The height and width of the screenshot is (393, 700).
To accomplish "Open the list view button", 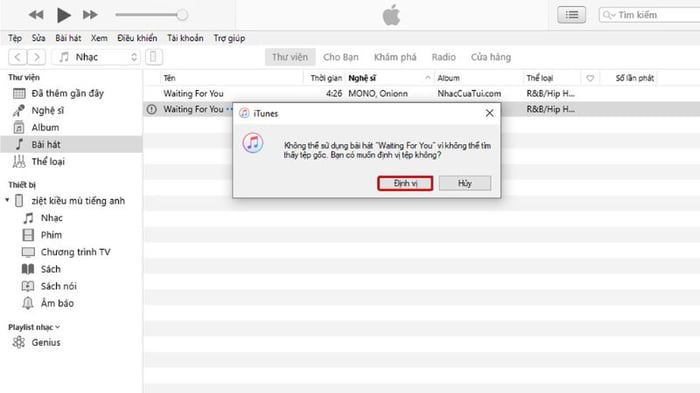I will (571, 15).
